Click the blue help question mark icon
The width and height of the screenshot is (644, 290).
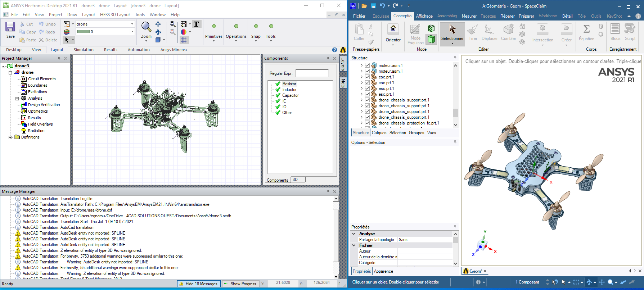[x=334, y=50]
